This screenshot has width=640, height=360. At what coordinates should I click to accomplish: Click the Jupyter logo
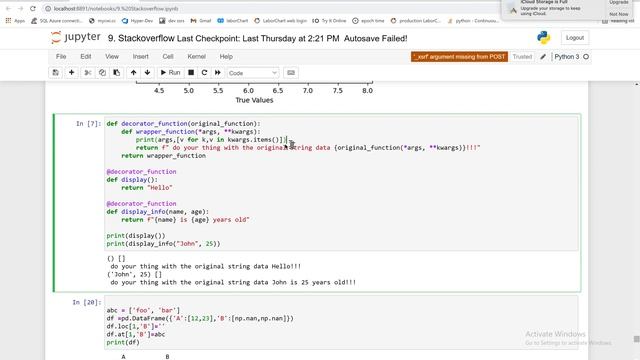76,38
